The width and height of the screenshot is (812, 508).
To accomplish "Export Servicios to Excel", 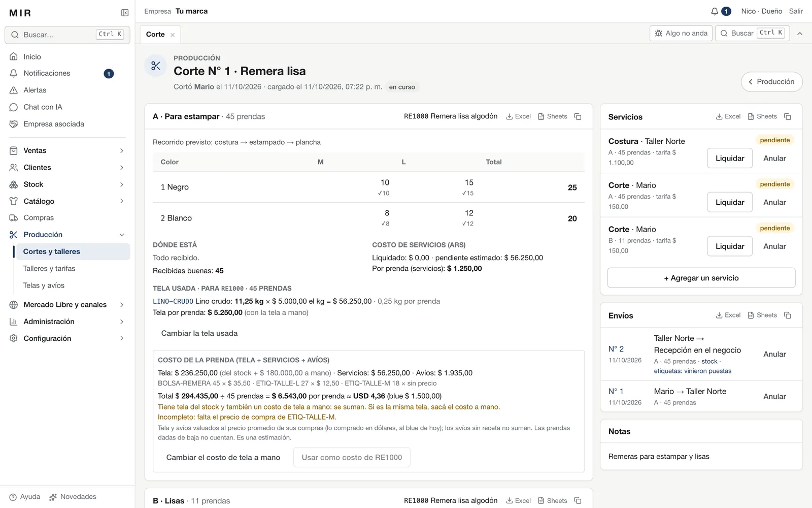I will [728, 116].
